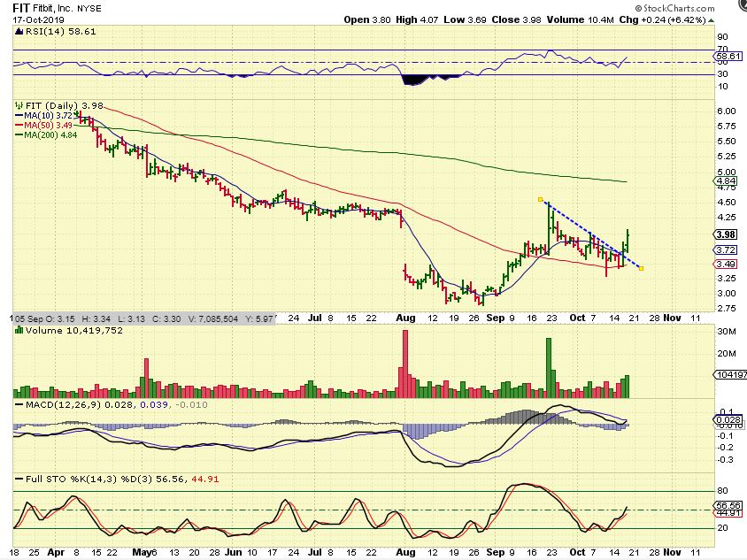Image resolution: width=747 pixels, height=560 pixels.
Task: Click the Volume panel bar icon
Action: tap(19, 330)
